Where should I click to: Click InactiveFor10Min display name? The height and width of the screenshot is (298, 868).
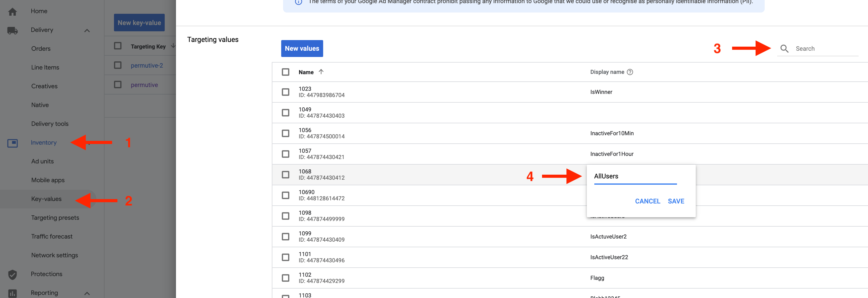point(612,133)
